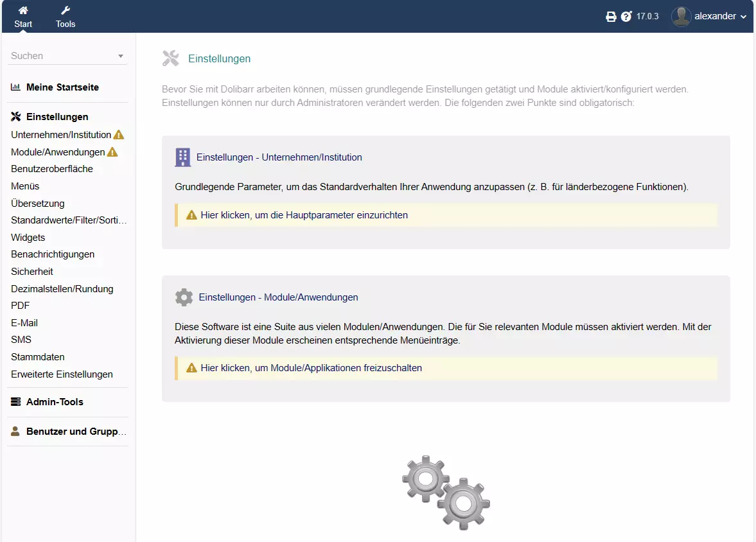756x542 pixels.
Task: Open Standardwerte/Filter/Sortierung settings
Action: pos(69,220)
